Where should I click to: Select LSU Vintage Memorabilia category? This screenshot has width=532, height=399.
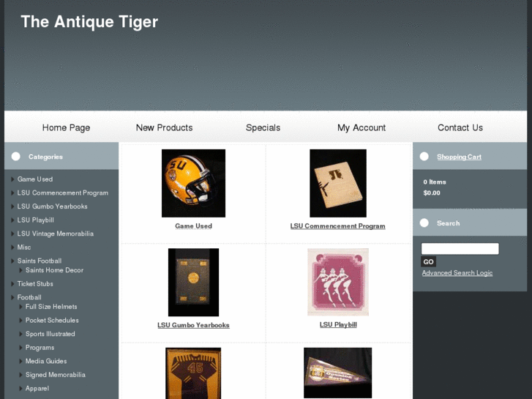point(56,234)
